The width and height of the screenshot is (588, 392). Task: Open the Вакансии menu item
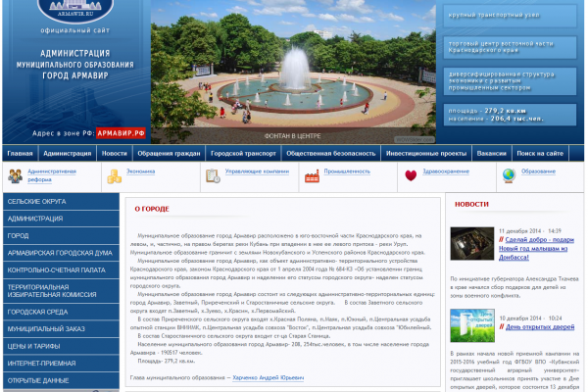(x=492, y=154)
